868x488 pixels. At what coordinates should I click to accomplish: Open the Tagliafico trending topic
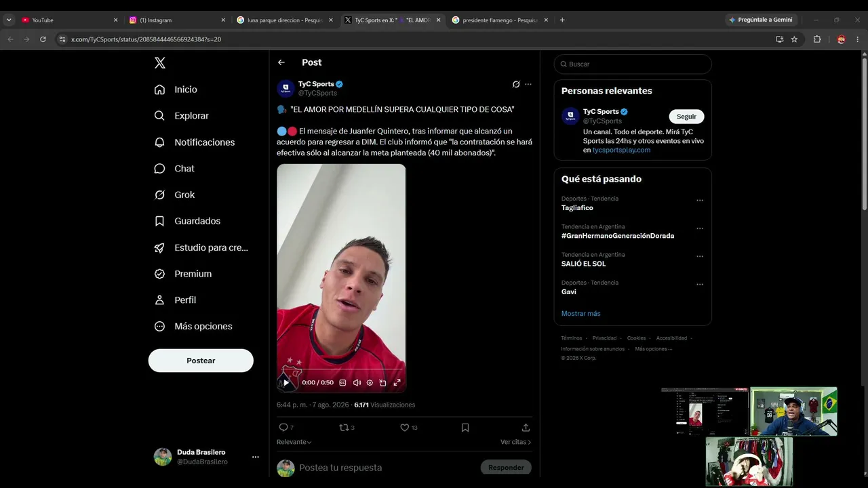[577, 208]
